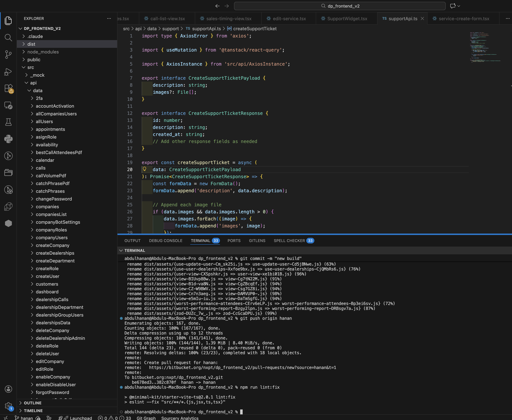512x420 pixels.
Task: Open the Python extension view
Action: tap(8, 139)
